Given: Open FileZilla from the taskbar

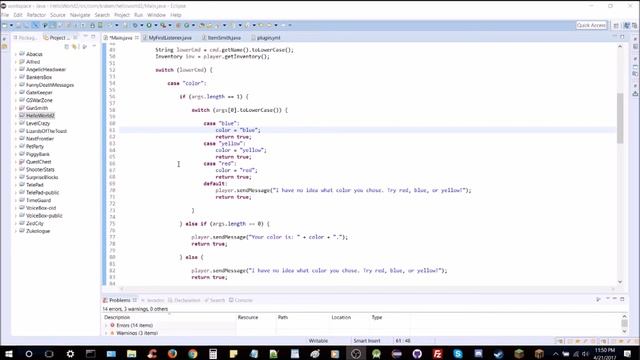Looking at the screenshot, I should [437, 353].
